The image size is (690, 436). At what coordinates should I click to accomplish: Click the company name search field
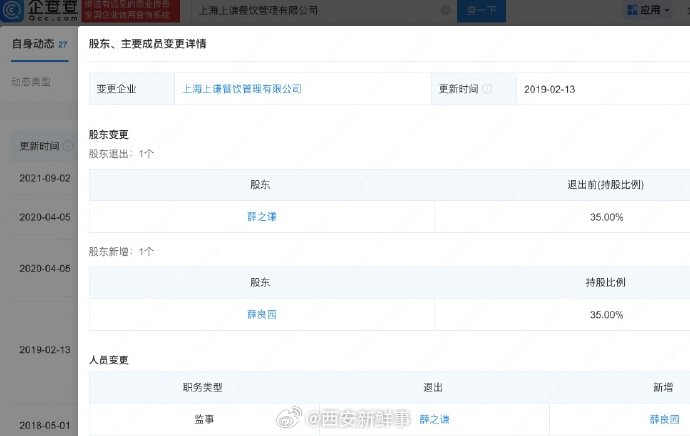tap(324, 11)
